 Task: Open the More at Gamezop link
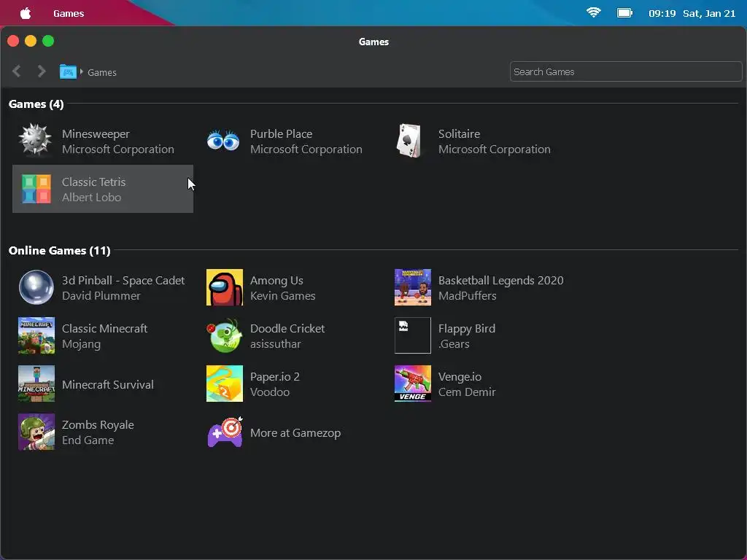tap(295, 433)
